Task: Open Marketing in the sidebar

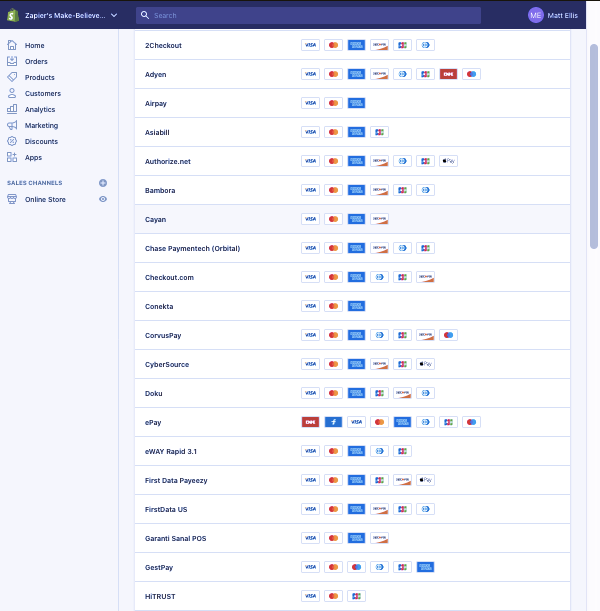Action: (x=41, y=125)
